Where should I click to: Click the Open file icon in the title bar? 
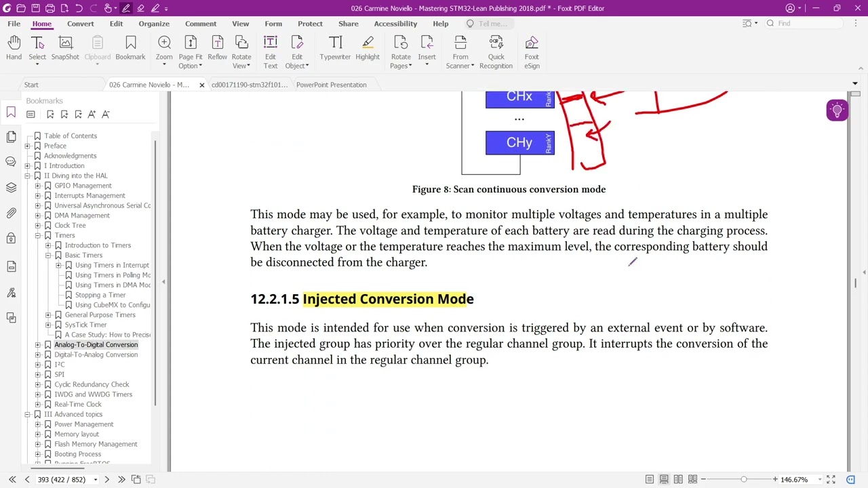(21, 8)
